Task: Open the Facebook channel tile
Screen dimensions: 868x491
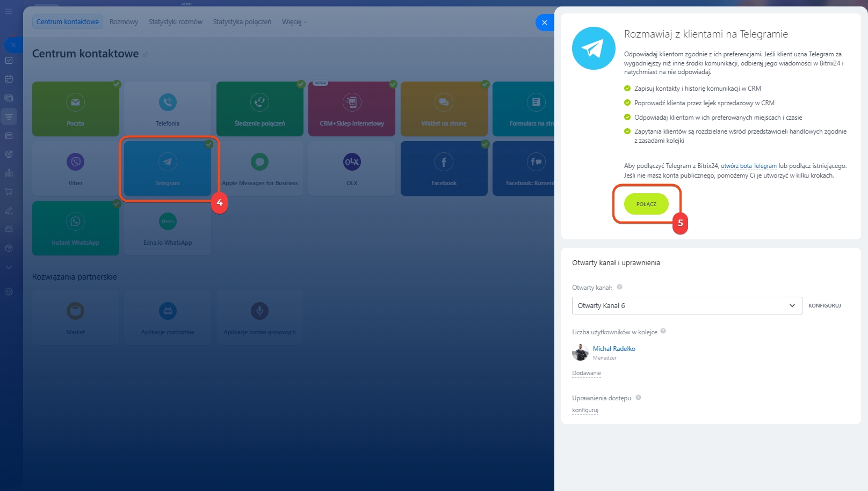Action: (x=444, y=168)
